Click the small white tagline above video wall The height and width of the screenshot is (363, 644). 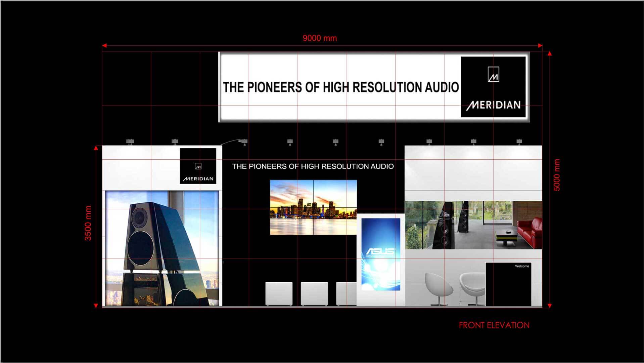tap(313, 166)
